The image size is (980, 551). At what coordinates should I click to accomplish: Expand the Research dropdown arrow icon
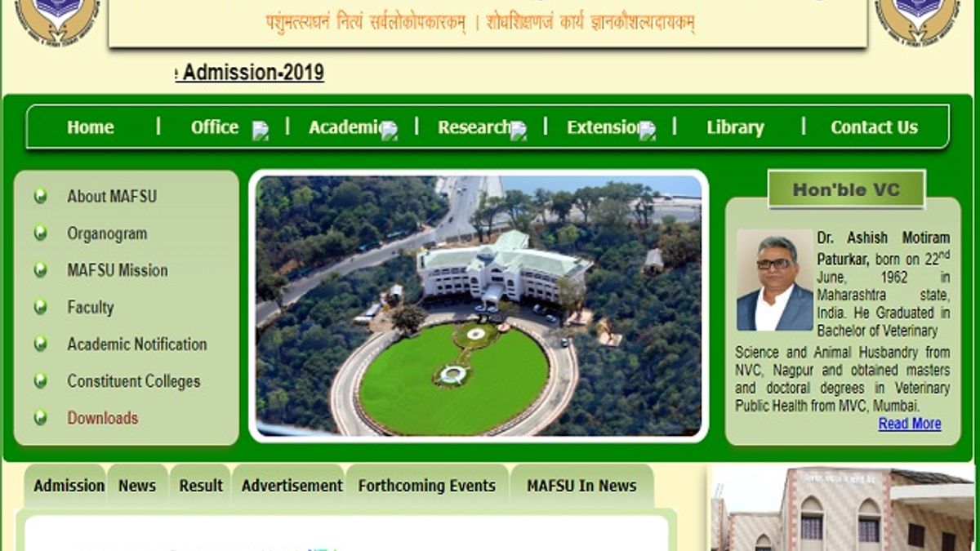click(x=518, y=131)
